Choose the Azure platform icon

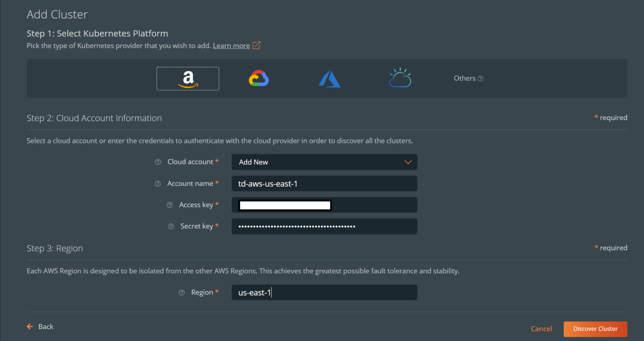(x=330, y=79)
